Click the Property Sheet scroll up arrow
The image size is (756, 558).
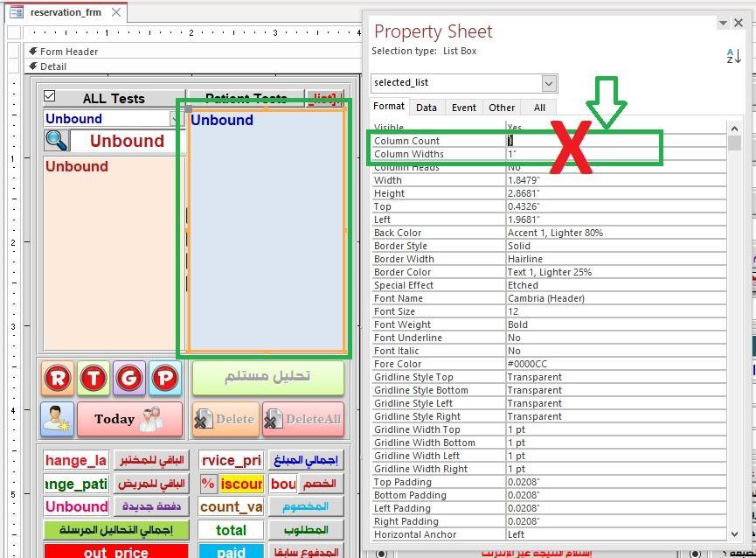click(x=734, y=129)
